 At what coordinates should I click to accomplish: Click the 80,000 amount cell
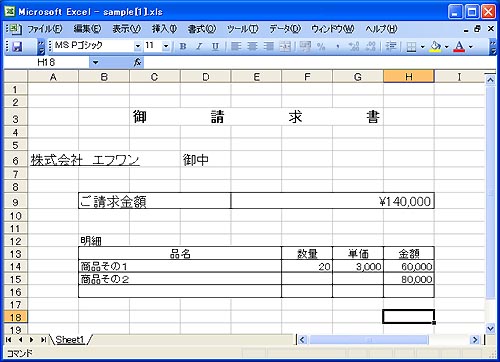(x=409, y=279)
